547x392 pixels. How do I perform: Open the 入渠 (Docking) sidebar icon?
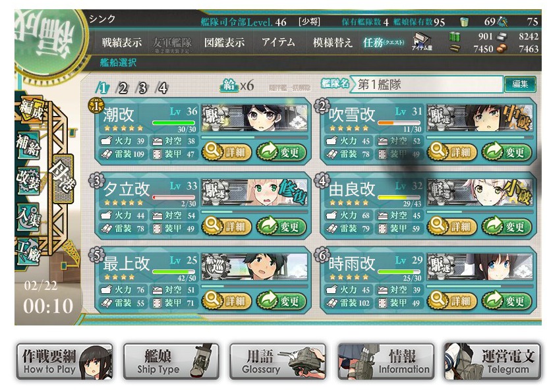click(x=29, y=217)
